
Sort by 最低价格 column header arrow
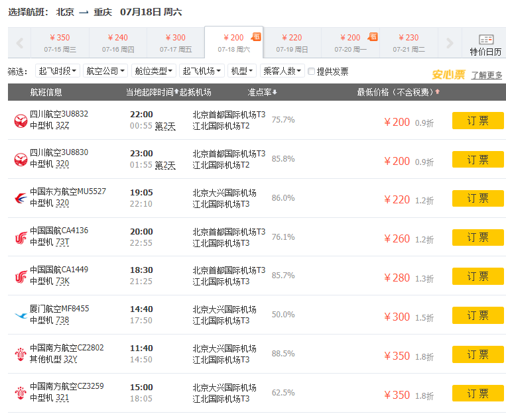point(438,92)
